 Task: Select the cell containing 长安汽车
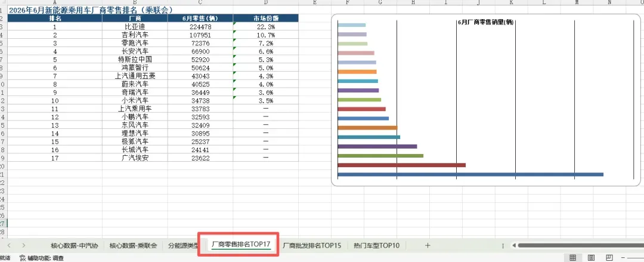click(x=135, y=51)
